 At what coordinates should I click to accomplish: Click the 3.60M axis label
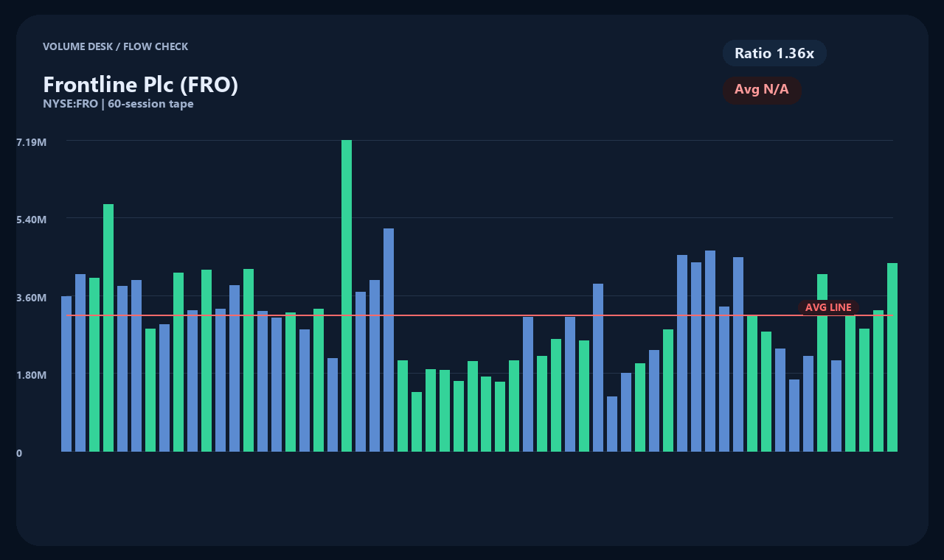[x=32, y=298]
